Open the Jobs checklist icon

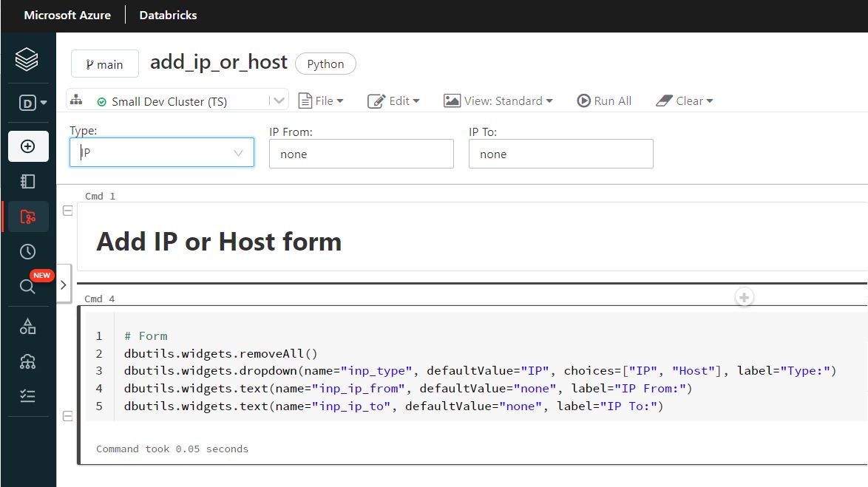point(27,395)
